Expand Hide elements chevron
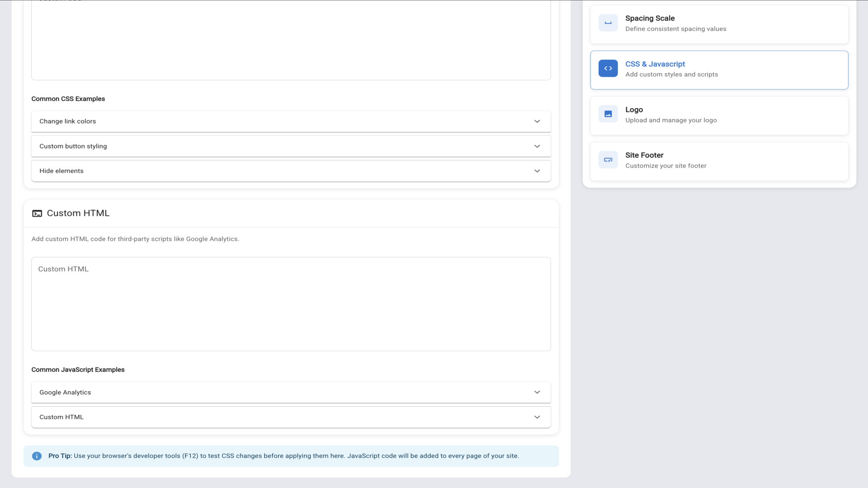 537,171
